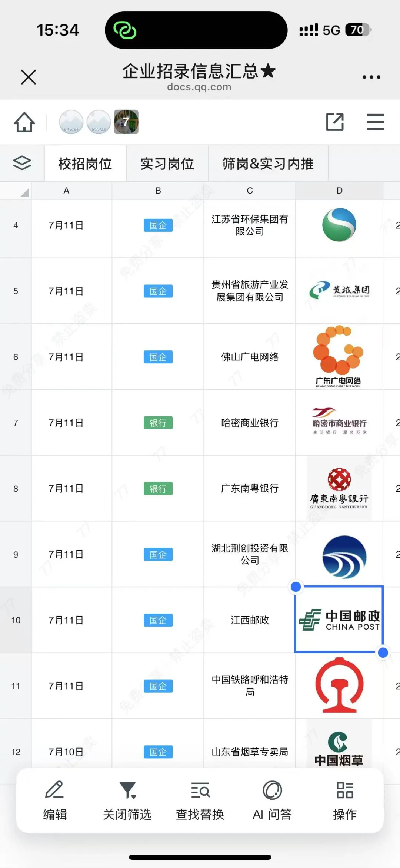Go to the home icon

coord(24,122)
